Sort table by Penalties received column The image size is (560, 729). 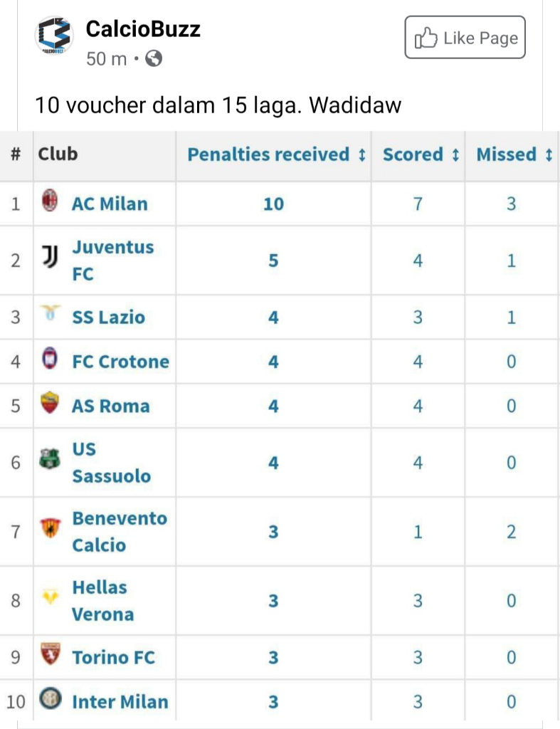pyautogui.click(x=276, y=154)
